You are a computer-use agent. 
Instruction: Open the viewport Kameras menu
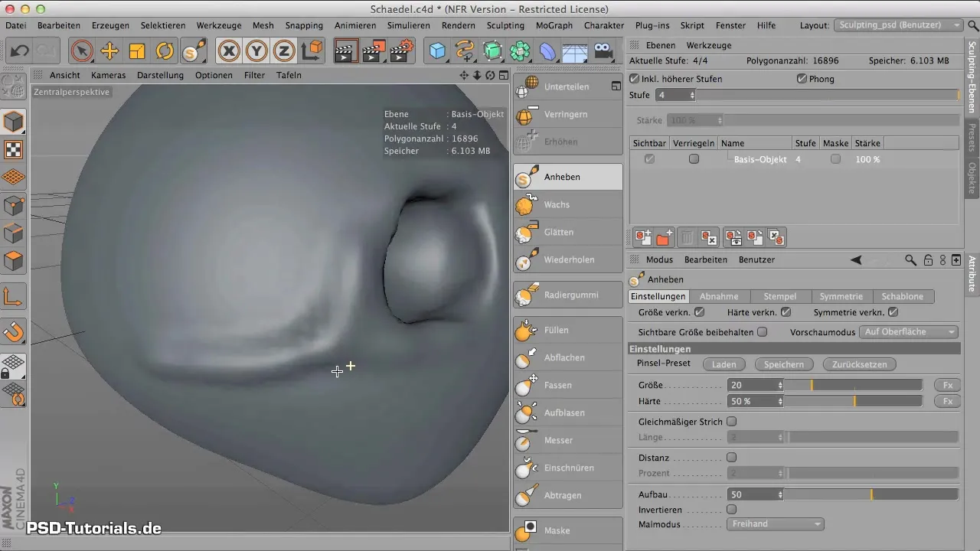tap(108, 75)
